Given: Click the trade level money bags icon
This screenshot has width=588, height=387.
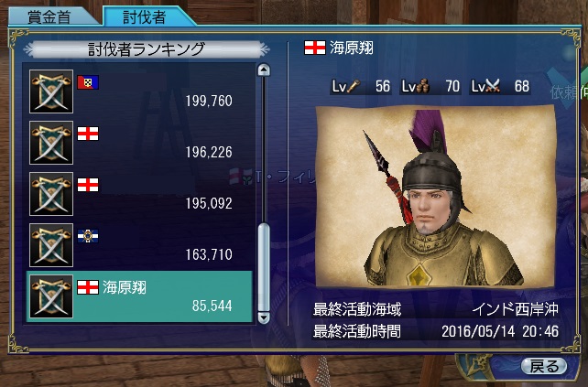Looking at the screenshot, I should 423,87.
